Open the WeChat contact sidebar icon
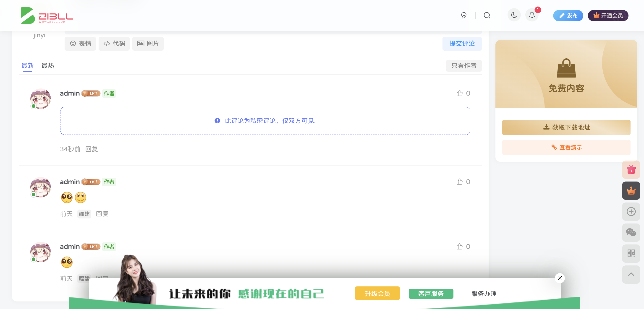The height and width of the screenshot is (309, 644). (631, 233)
